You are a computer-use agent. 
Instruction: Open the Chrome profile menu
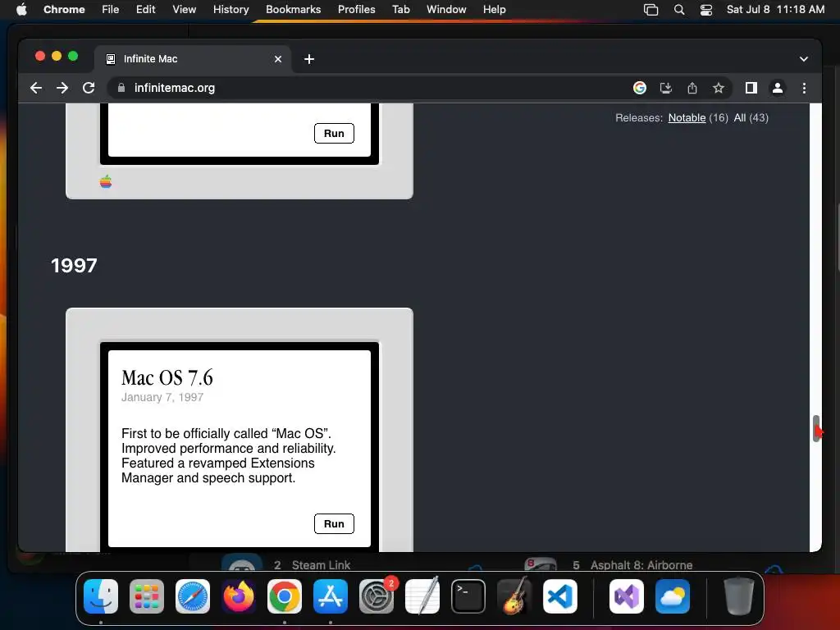coord(778,88)
